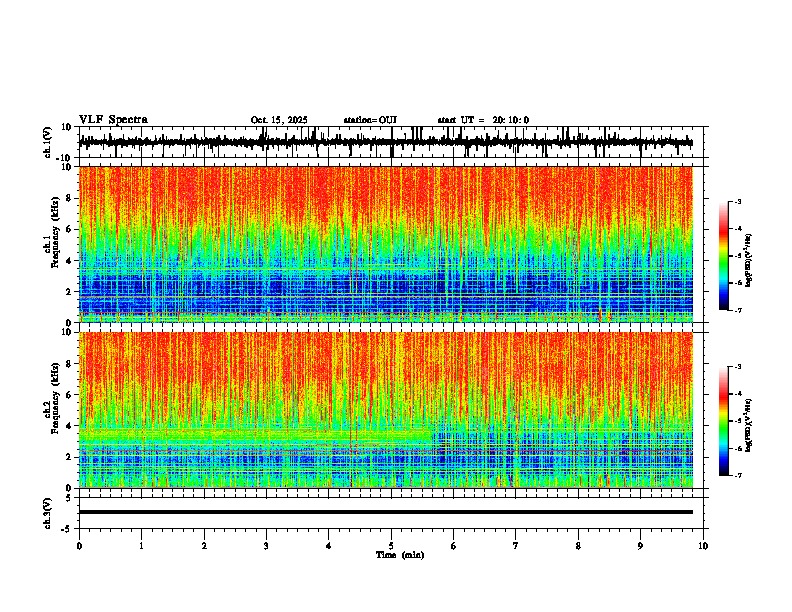Click the "-5" tick of the ch.3(V) axis
Screen dimensions: 792x612
coord(67,529)
